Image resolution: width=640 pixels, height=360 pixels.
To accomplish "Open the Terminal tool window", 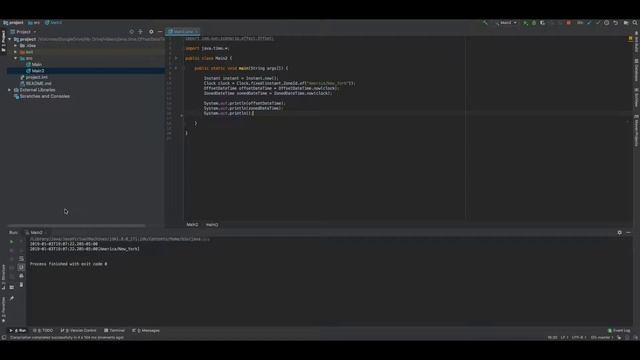I will (114, 331).
